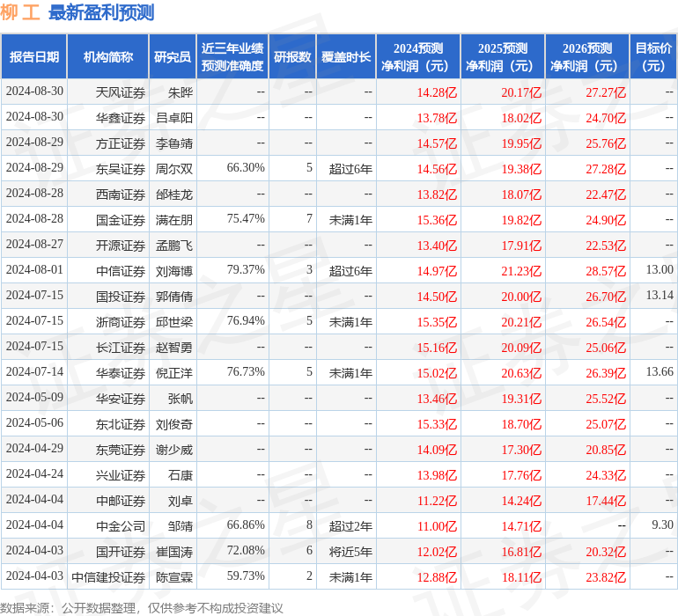Click 2026 profit forecast 17.44亿
Image resolution: width=678 pixels, height=616 pixels.
(606, 501)
